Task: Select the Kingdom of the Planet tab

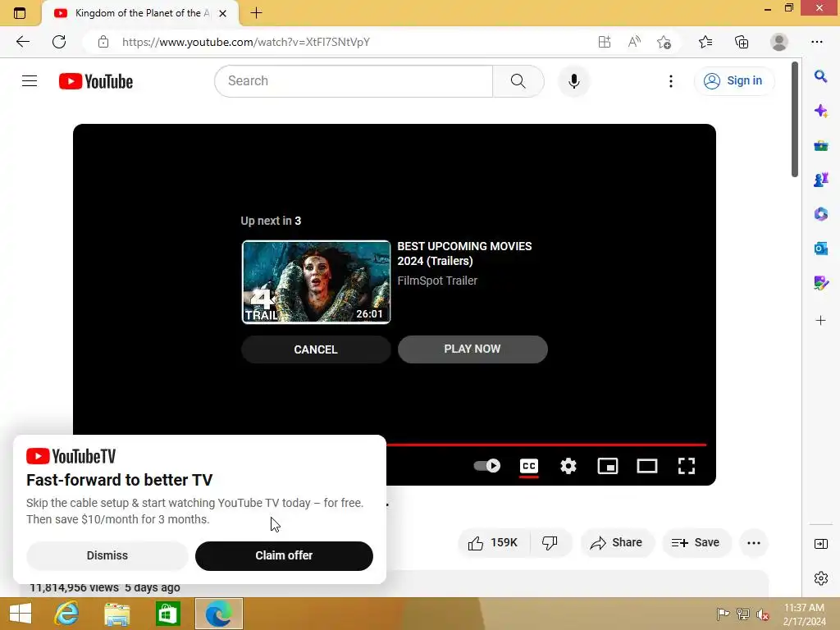Action: coord(140,13)
